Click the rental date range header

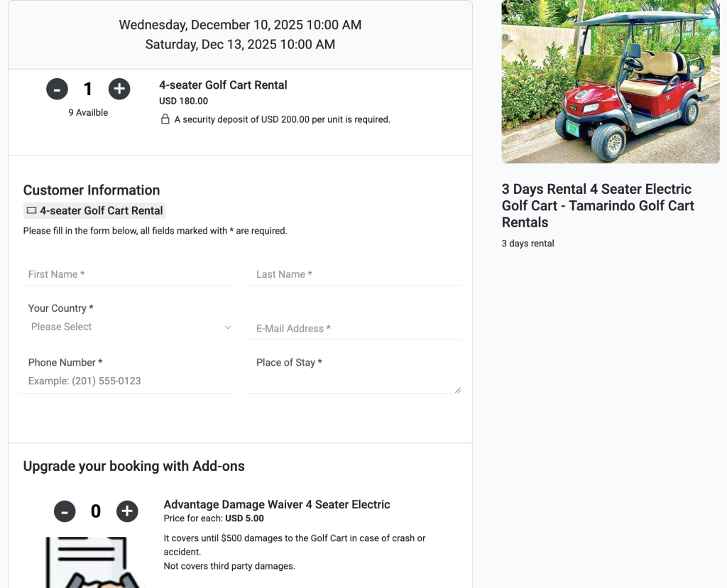click(x=240, y=34)
